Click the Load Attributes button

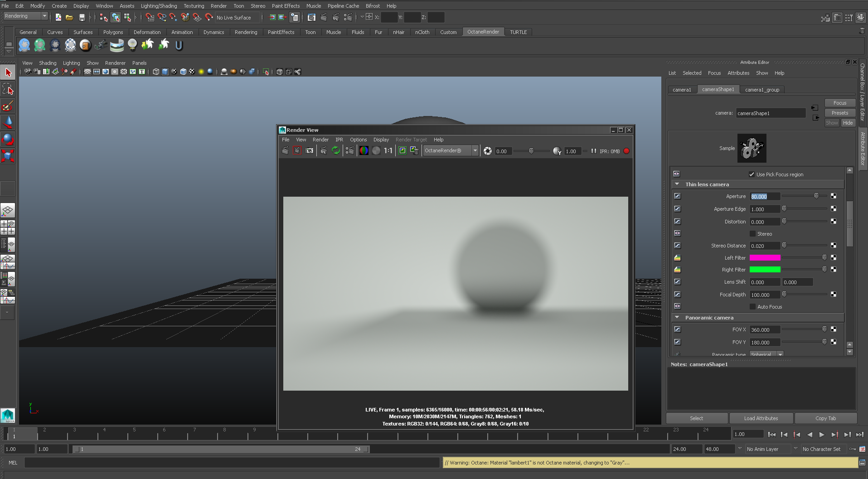pos(761,418)
